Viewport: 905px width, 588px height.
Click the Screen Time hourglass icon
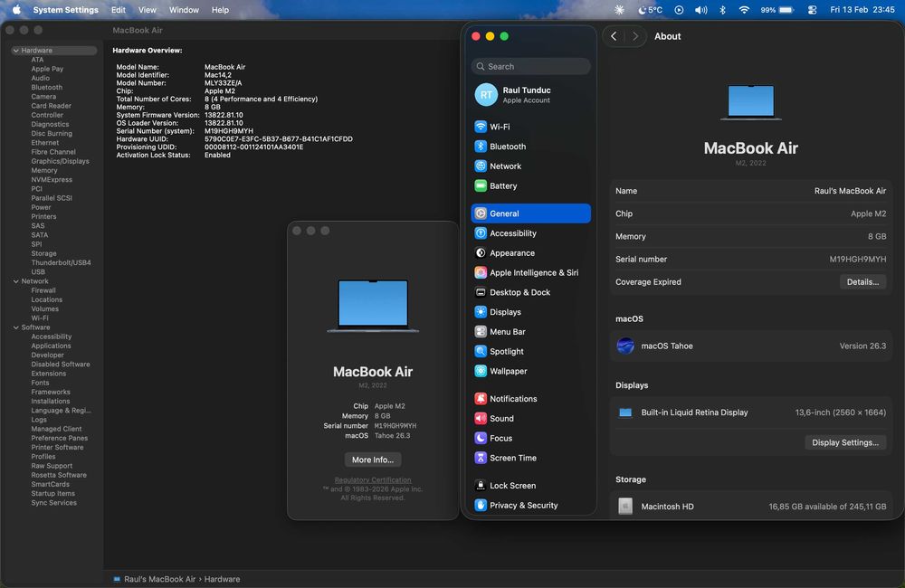click(x=481, y=458)
